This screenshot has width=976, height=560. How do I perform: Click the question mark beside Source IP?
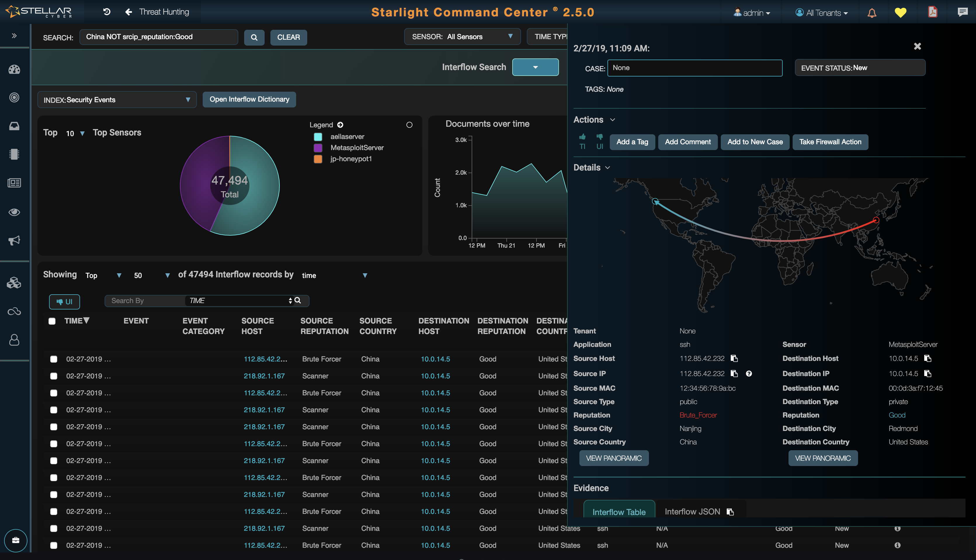[749, 373]
